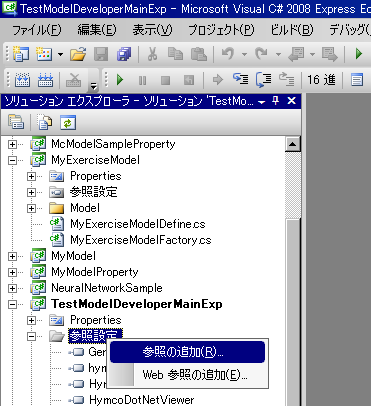Image resolution: width=371 pixels, height=406 pixels.
Task: Click the Restart debugging icon
Action: point(189,80)
